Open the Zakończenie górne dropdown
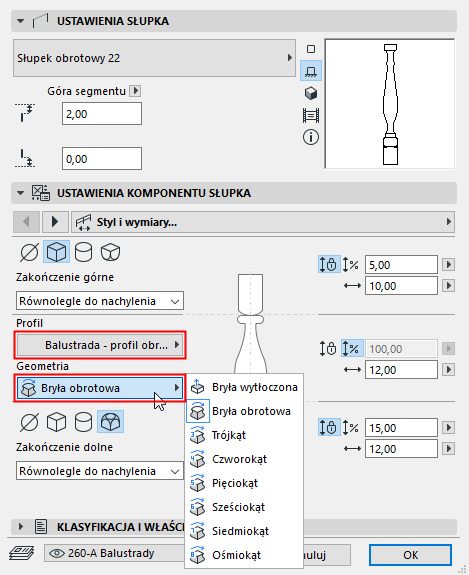This screenshot has width=469, height=575. pyautogui.click(x=100, y=301)
